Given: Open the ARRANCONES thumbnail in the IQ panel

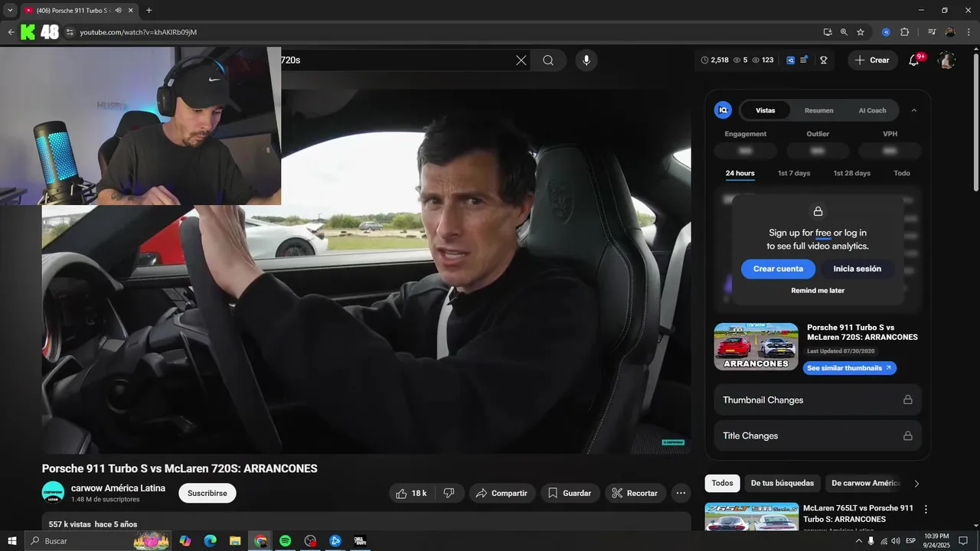Looking at the screenshot, I should click(x=756, y=347).
